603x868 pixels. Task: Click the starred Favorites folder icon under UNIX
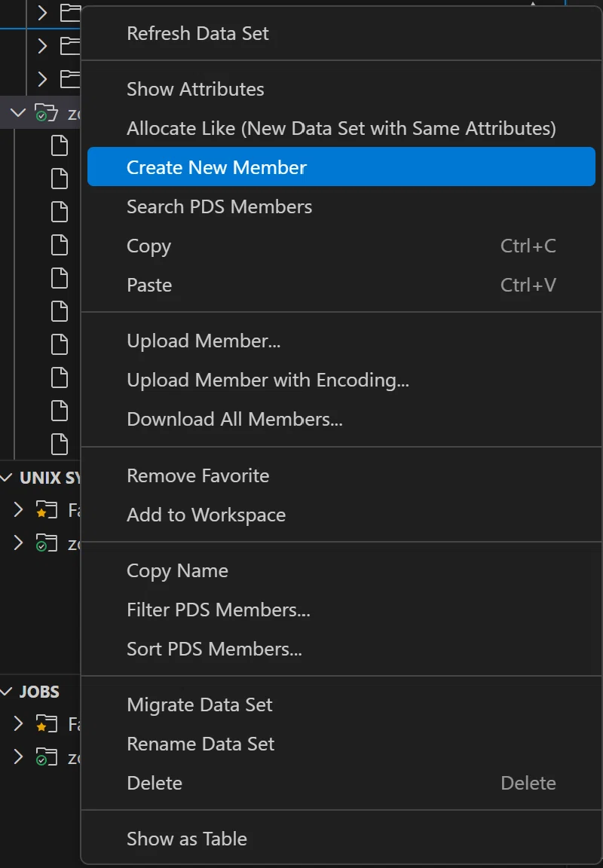pyautogui.click(x=47, y=510)
